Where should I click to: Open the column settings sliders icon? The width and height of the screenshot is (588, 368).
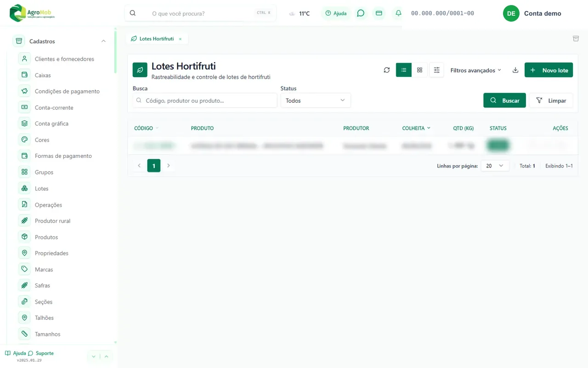point(436,70)
